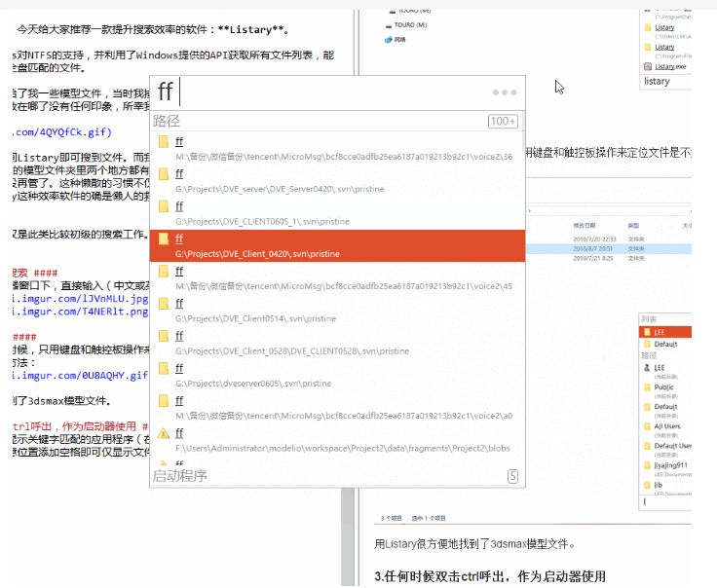Select the highlighted LEE entry under 列表
The image size is (717, 588).
coord(665,332)
